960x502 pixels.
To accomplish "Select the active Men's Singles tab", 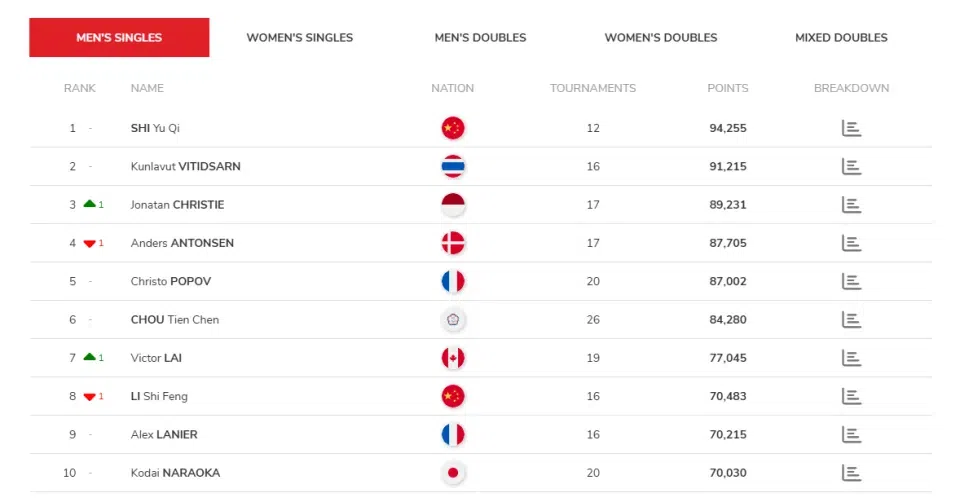I will click(x=119, y=37).
